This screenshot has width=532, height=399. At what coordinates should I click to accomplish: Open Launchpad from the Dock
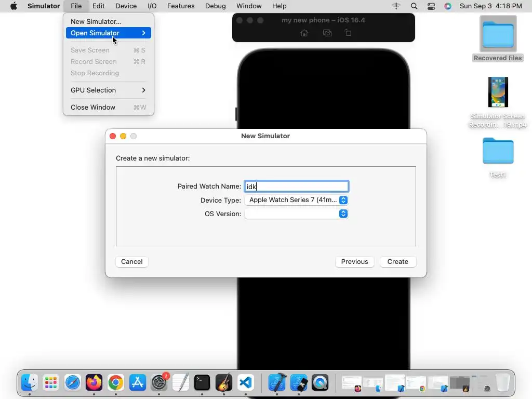click(51, 383)
